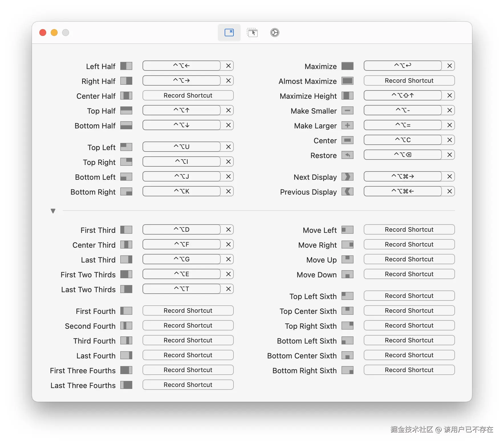Clear the Bottom Half shortcut

pyautogui.click(x=228, y=125)
